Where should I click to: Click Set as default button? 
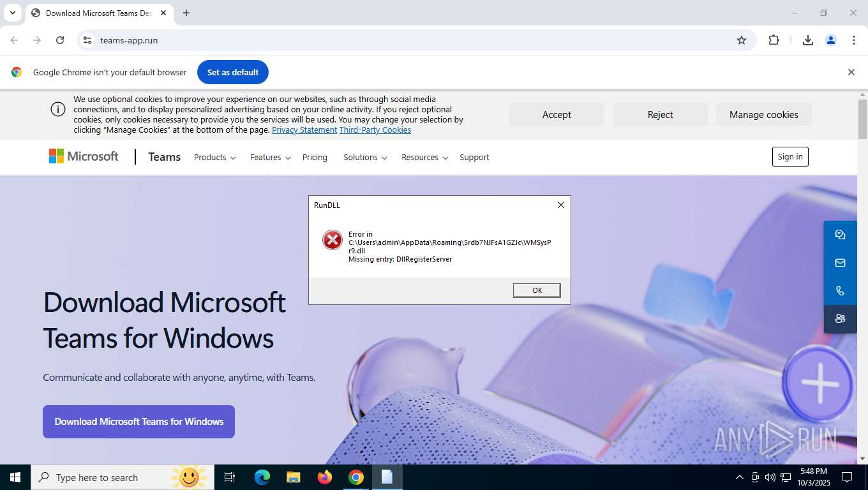pos(233,72)
